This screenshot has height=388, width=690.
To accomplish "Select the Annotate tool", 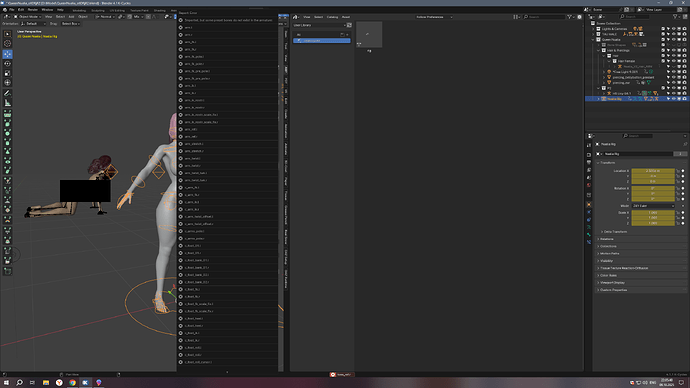I will [7, 93].
